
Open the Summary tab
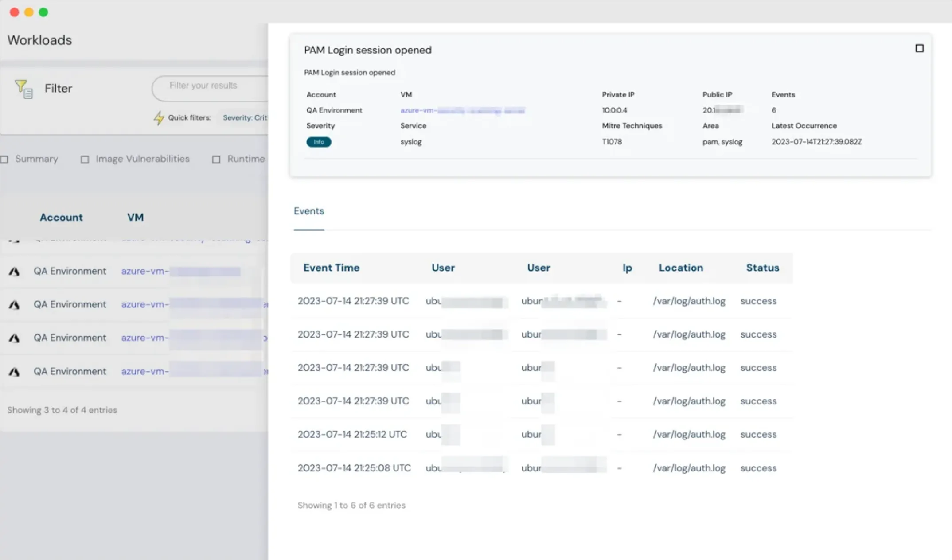36,159
